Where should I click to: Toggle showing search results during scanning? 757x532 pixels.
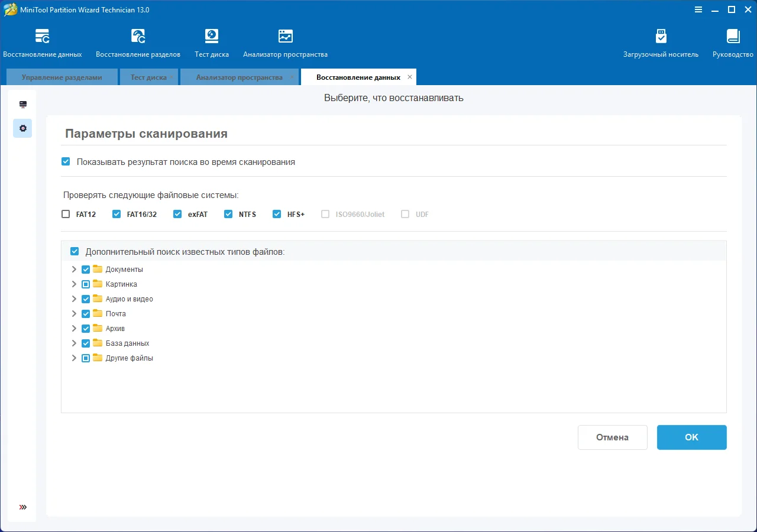pyautogui.click(x=66, y=161)
